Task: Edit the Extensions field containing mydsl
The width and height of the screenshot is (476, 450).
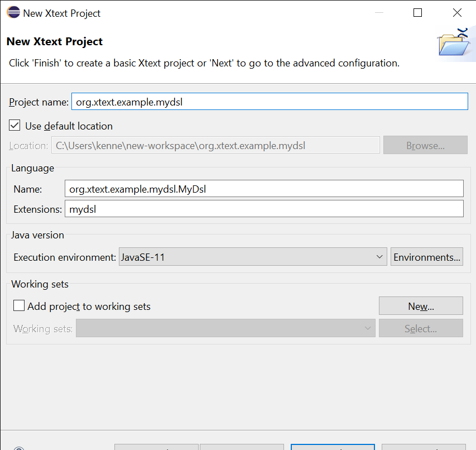Action: (x=264, y=209)
